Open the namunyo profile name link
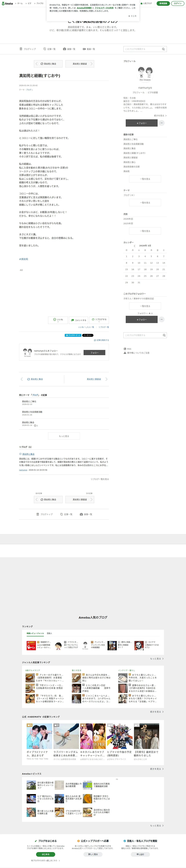Screen dimensions: 186x868 145,88
